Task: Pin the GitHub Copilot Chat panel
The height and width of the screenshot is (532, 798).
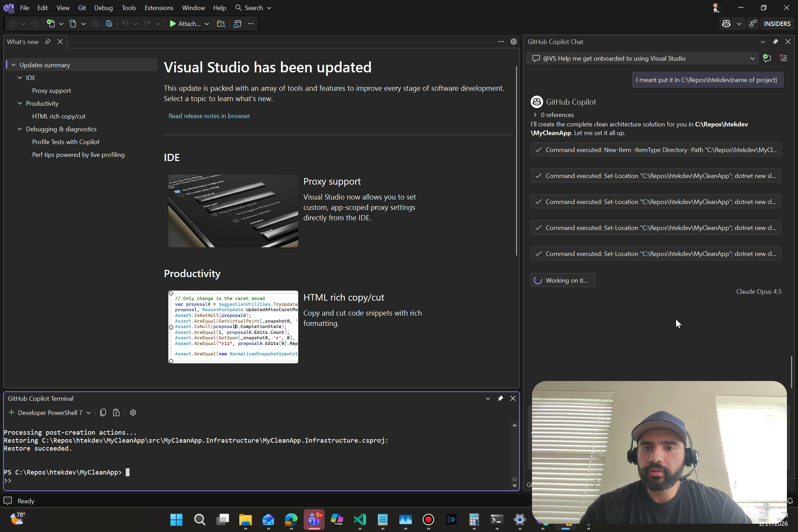Action: click(775, 42)
